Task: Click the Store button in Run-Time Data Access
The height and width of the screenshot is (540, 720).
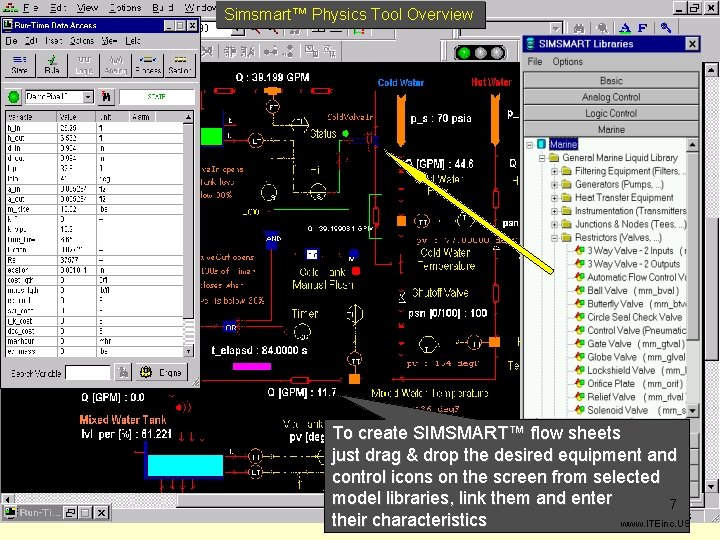Action: [19, 65]
